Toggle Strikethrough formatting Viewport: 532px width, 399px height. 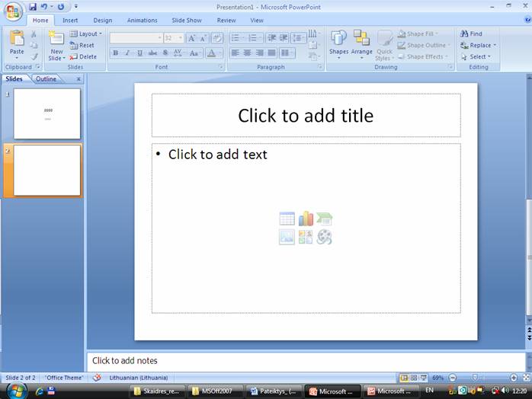tap(152, 53)
